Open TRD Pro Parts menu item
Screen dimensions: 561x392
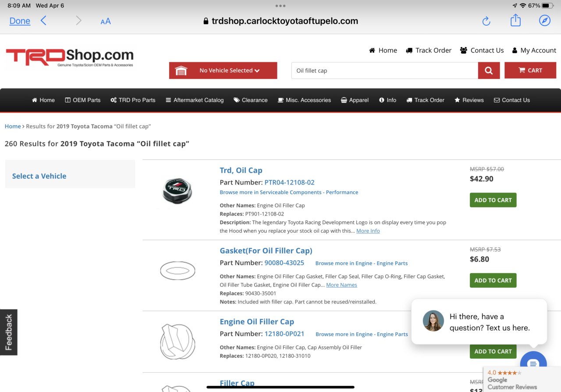click(133, 100)
